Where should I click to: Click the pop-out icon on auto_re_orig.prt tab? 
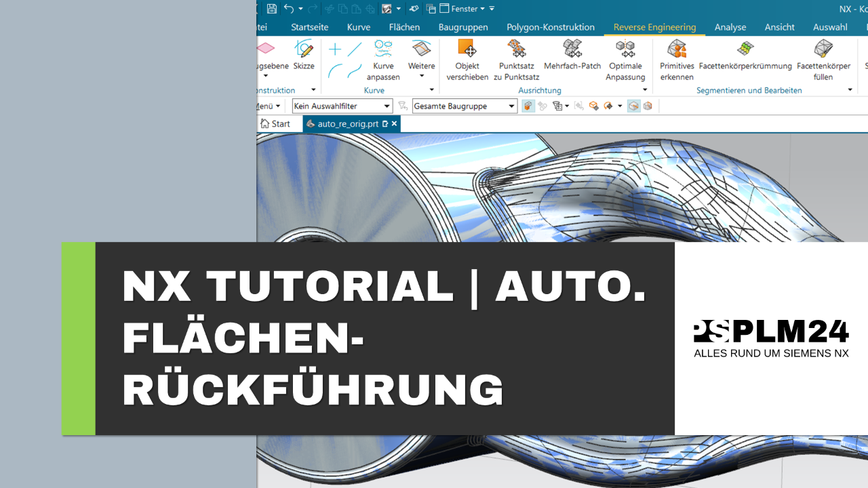(x=385, y=124)
